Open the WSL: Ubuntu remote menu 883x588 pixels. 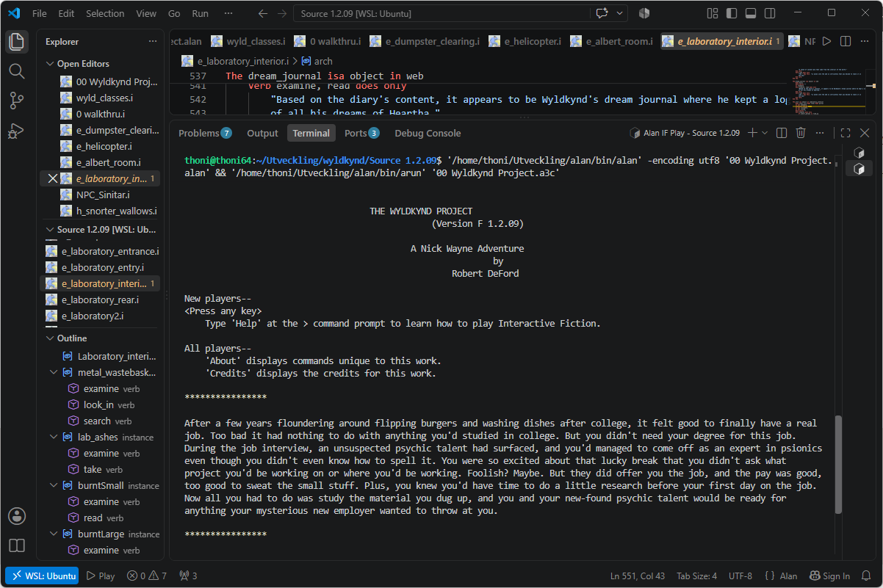tap(41, 576)
